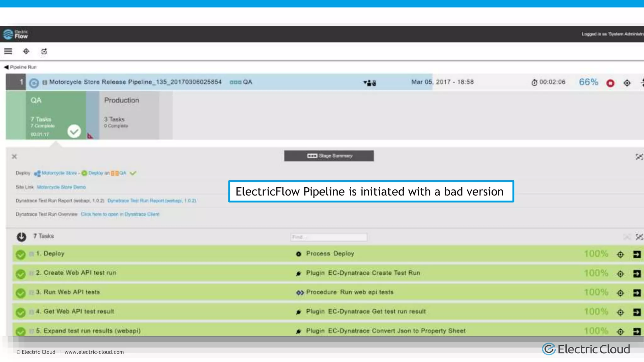Click the target icon on Deploy task row
644x362 pixels.
point(620,255)
